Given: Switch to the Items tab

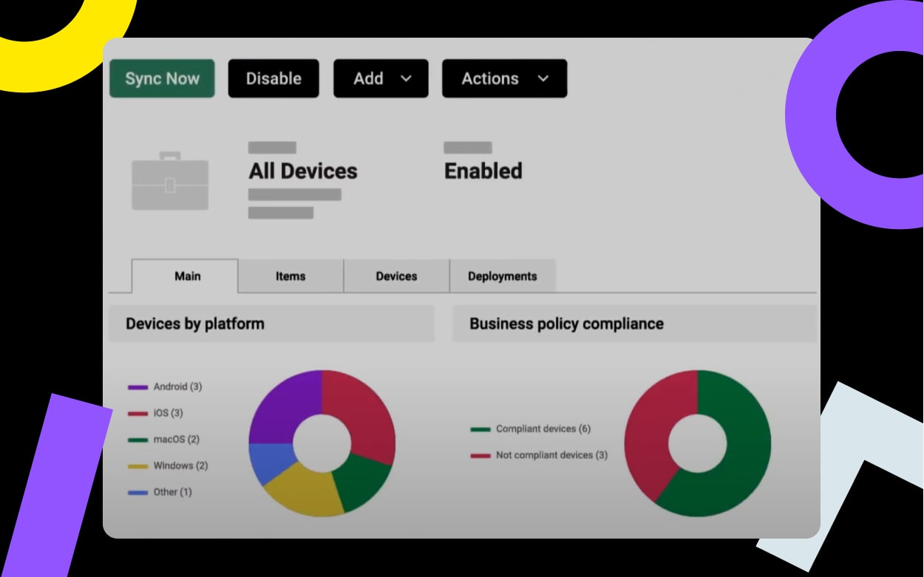Looking at the screenshot, I should pyautogui.click(x=290, y=276).
